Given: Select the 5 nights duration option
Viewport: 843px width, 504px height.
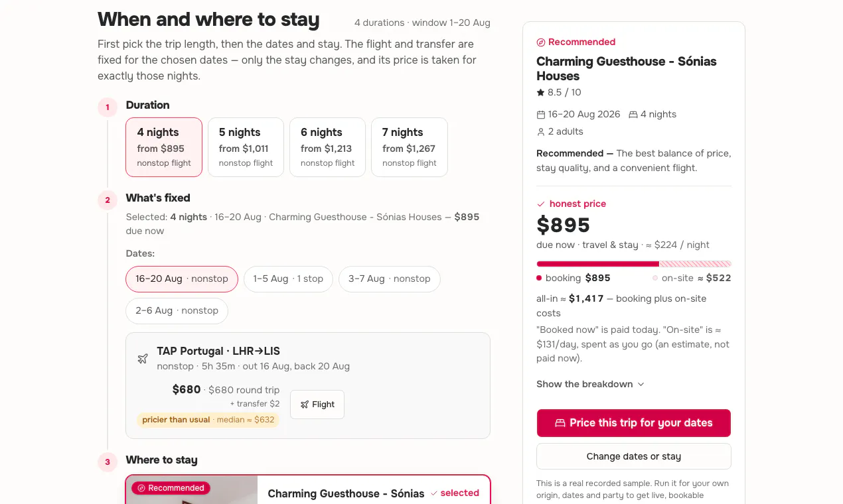Looking at the screenshot, I should pyautogui.click(x=246, y=147).
